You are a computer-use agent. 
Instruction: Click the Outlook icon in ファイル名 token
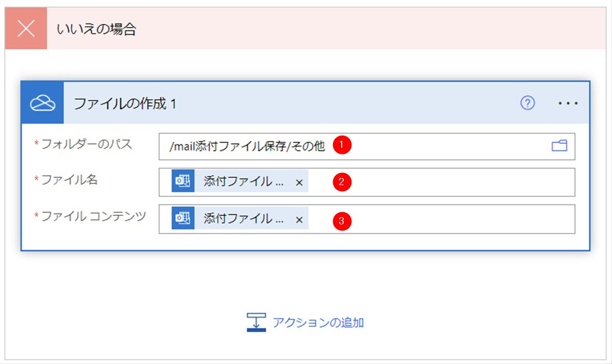coord(183,181)
